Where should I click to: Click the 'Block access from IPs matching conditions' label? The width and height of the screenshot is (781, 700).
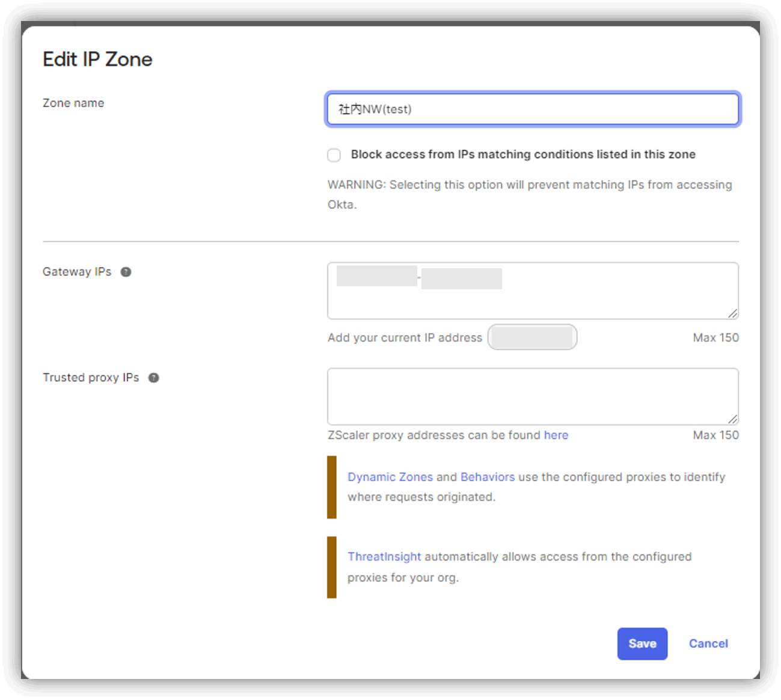(x=522, y=155)
